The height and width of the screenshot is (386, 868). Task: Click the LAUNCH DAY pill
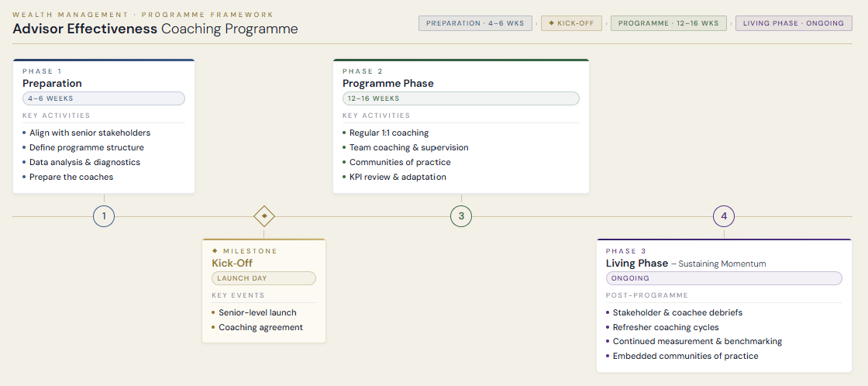(x=263, y=278)
